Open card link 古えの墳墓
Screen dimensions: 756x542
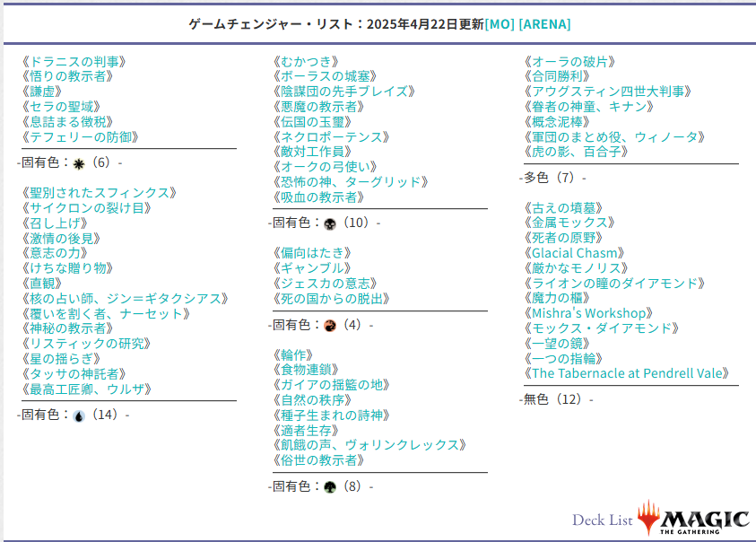[x=563, y=208]
